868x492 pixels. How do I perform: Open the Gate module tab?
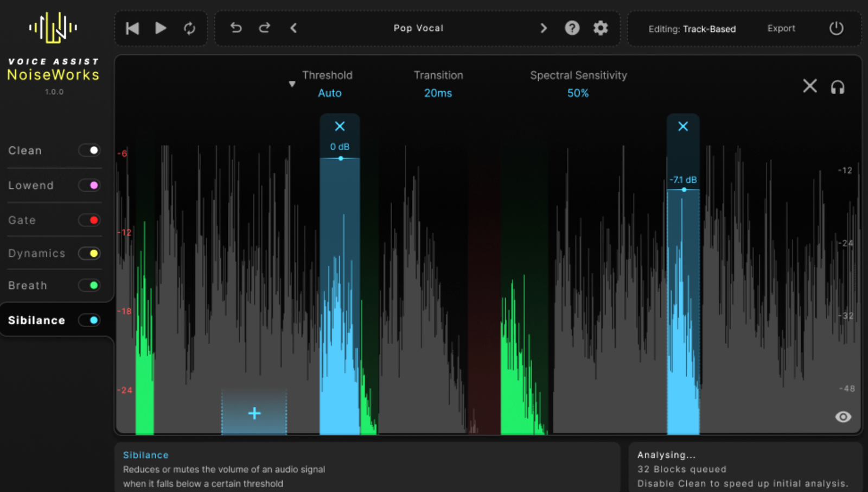pyautogui.click(x=22, y=220)
